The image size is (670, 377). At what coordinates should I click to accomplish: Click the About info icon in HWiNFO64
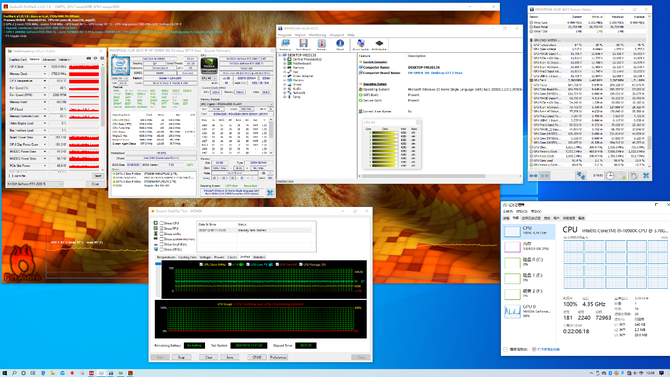340,43
